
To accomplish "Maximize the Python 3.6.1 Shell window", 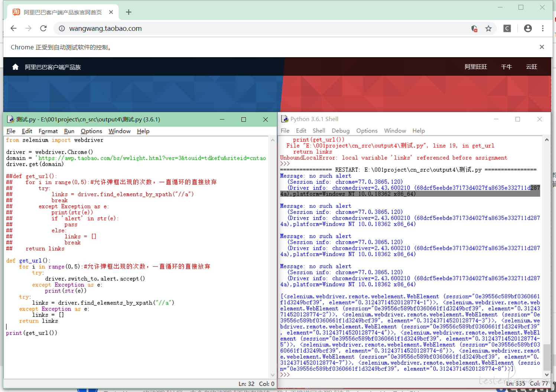I will point(517,119).
